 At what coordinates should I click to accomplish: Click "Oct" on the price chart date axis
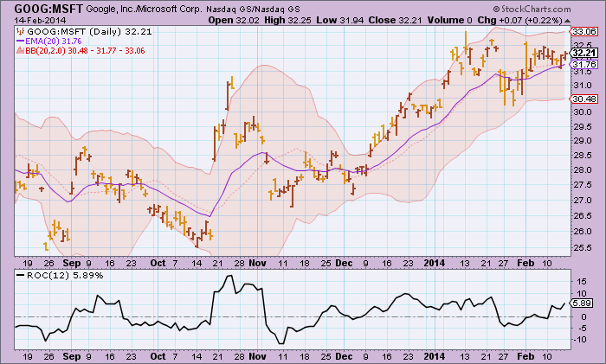point(158,263)
